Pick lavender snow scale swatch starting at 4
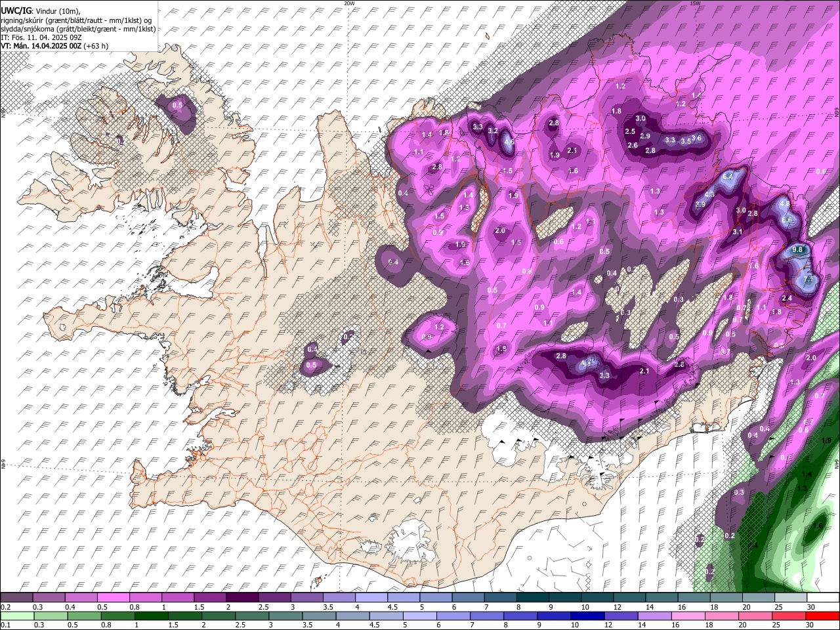 371,598
